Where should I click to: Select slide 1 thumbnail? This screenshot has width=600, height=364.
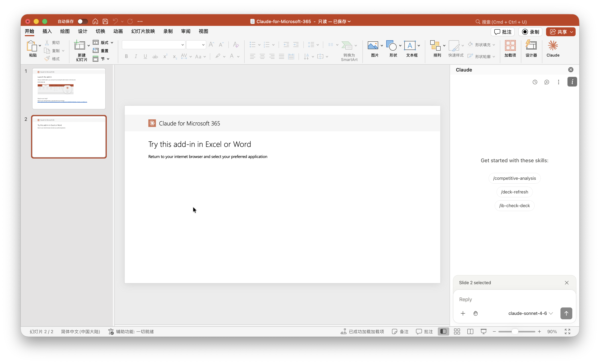[x=69, y=89]
